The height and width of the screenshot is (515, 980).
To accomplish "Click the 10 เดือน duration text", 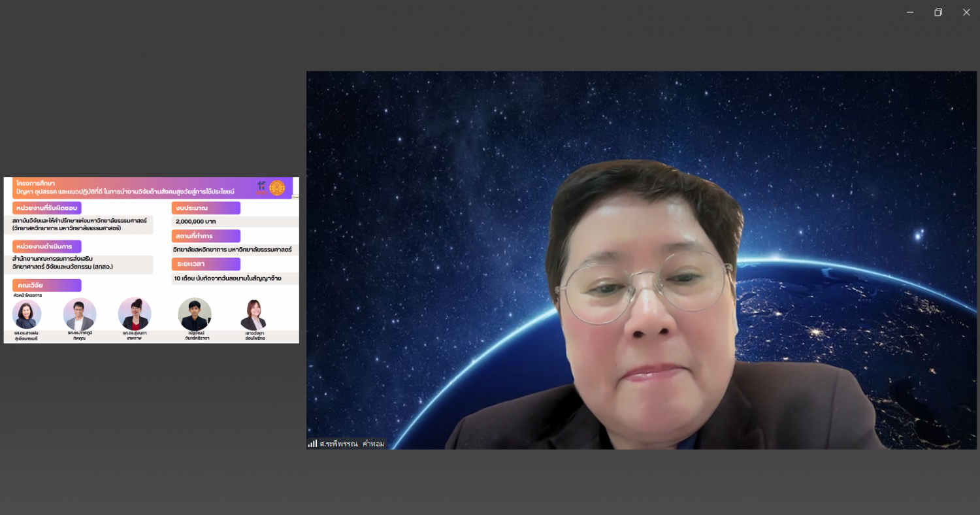I will click(227, 278).
